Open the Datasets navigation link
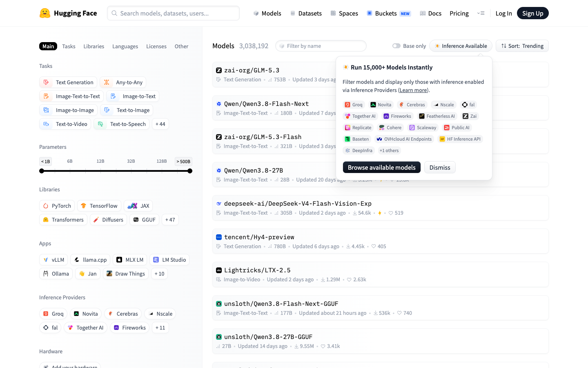This screenshot has height=368, width=588. pyautogui.click(x=306, y=13)
